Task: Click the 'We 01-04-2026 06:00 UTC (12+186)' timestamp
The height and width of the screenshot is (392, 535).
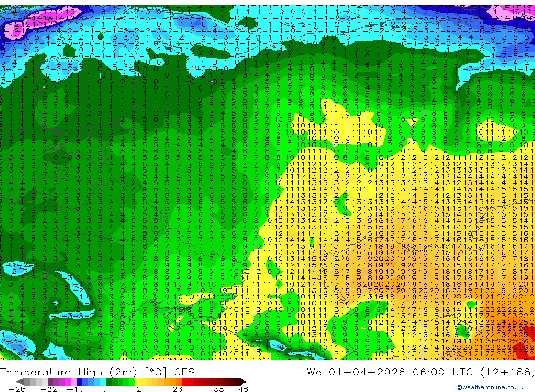Action: click(x=421, y=372)
